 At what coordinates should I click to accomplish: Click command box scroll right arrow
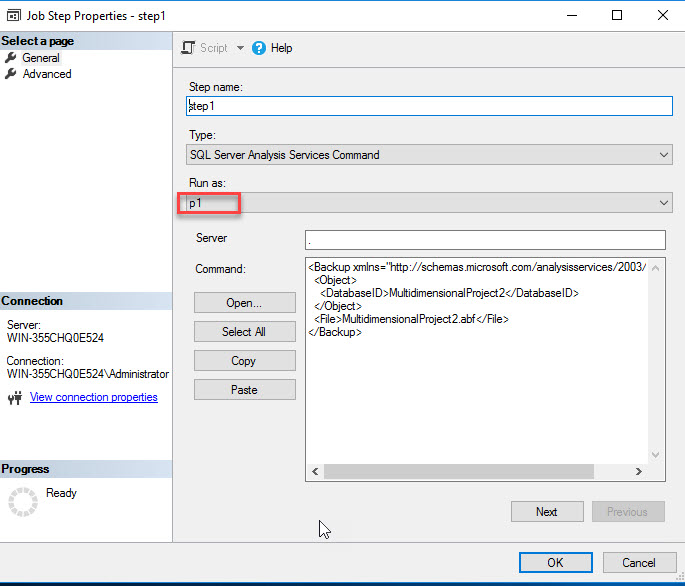click(639, 472)
